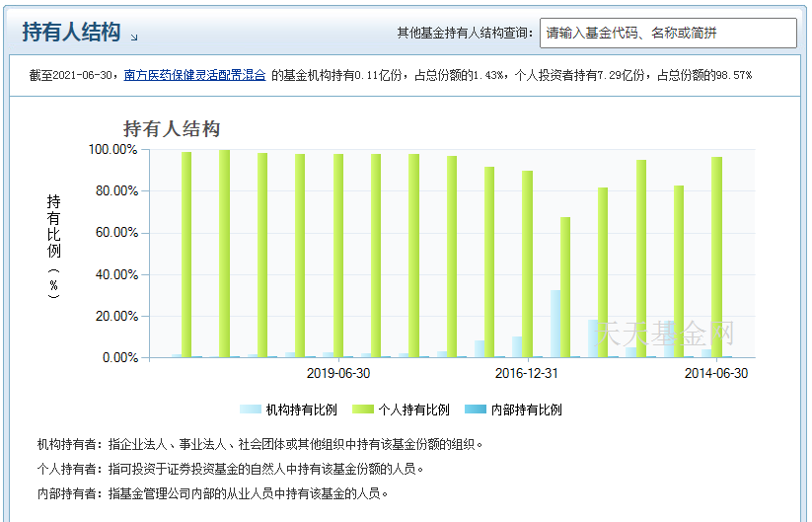Click the blue 内部持有比例 legend swatch
Viewport: 812px width, 522px height.
pyautogui.click(x=476, y=410)
